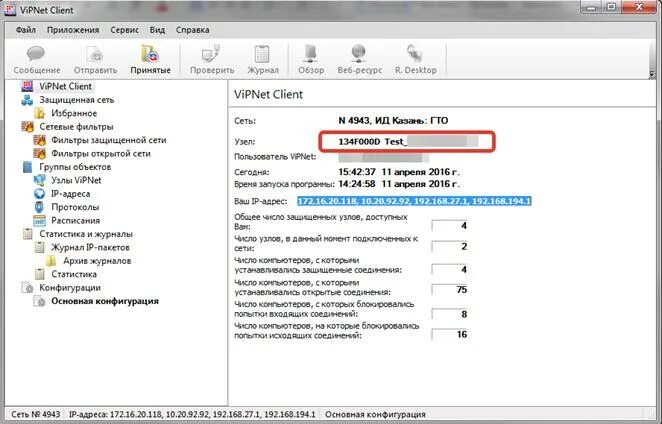Select IP-адреса tree label
662x424 pixels.
pos(71,194)
